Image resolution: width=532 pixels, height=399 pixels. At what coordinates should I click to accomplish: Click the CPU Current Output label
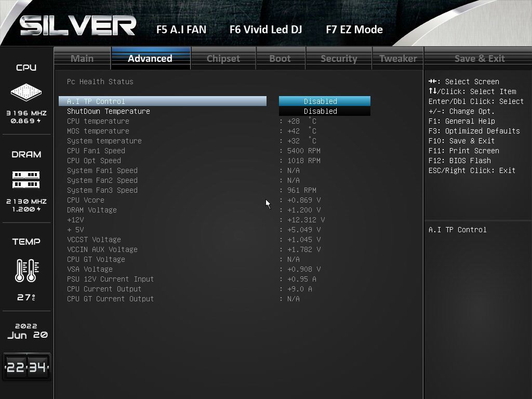point(104,289)
